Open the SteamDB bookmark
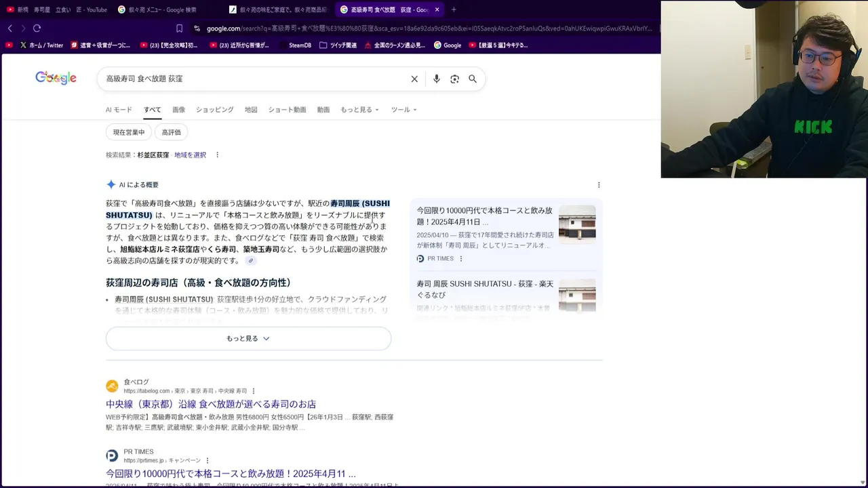 click(x=295, y=45)
